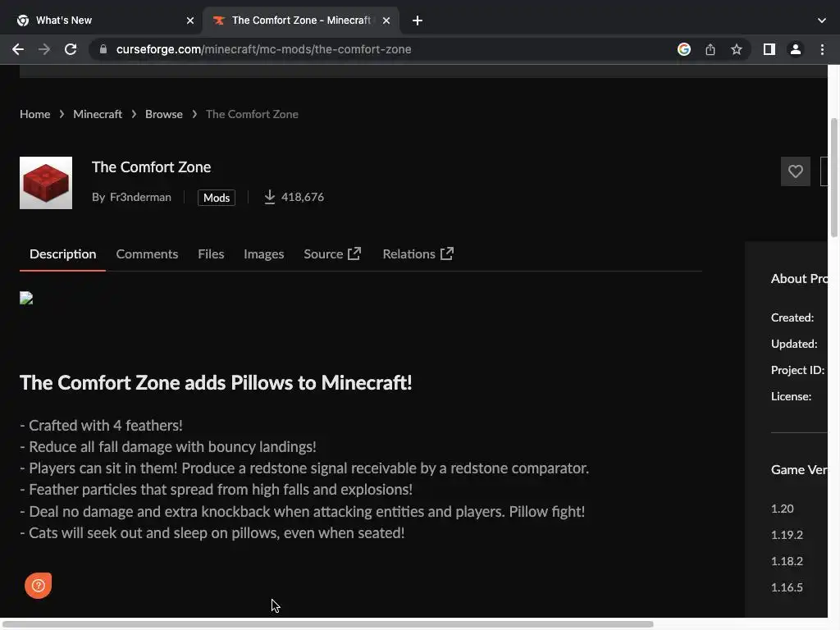
Task: Click the horizontal page scrollbar
Action: click(x=326, y=624)
